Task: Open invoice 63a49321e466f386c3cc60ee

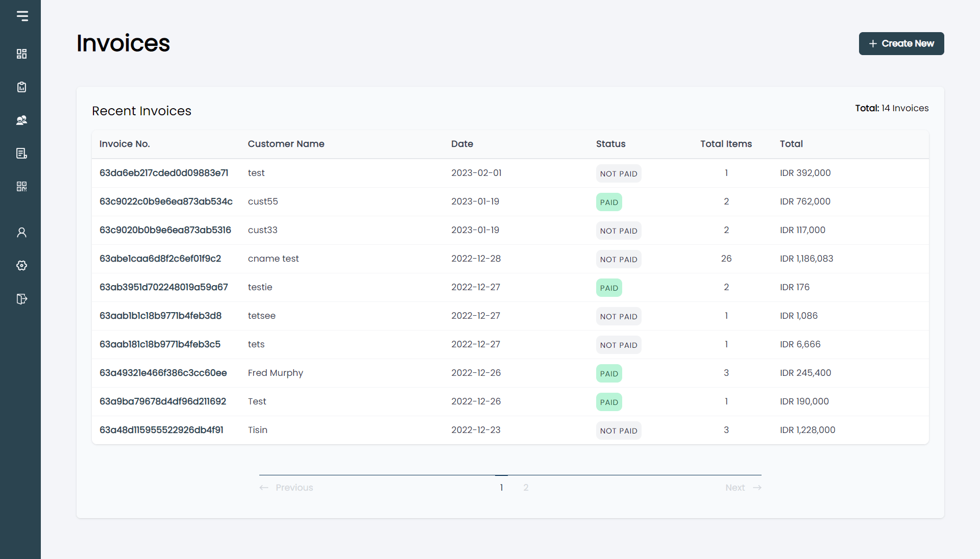Action: tap(163, 373)
